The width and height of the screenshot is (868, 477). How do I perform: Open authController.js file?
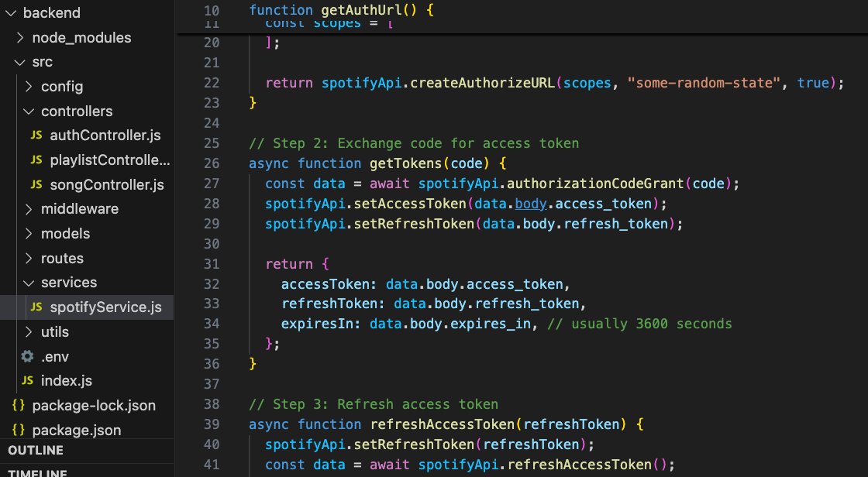click(x=105, y=136)
